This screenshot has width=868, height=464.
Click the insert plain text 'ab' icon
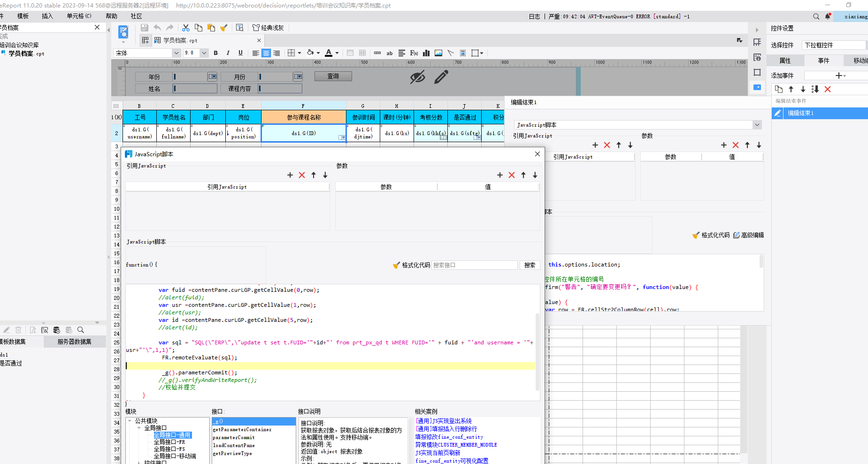pos(390,53)
